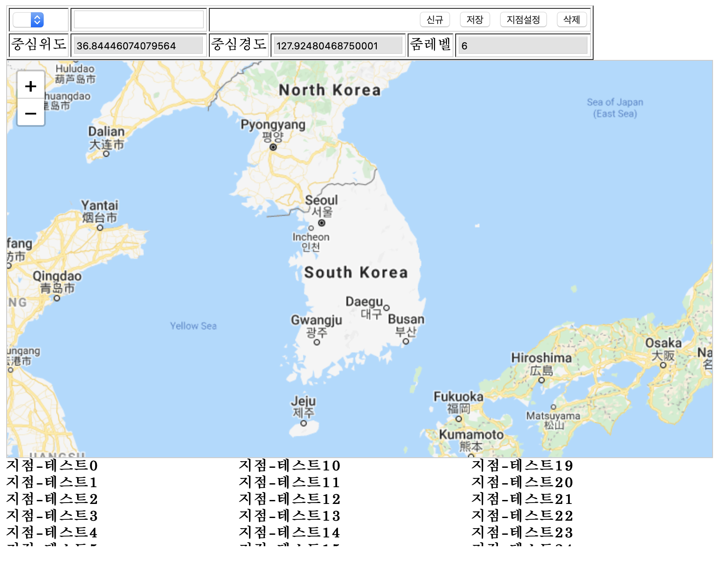Viewport: 728px width, 570px height.
Task: Select list item 지점-테스트3
Action: [52, 516]
